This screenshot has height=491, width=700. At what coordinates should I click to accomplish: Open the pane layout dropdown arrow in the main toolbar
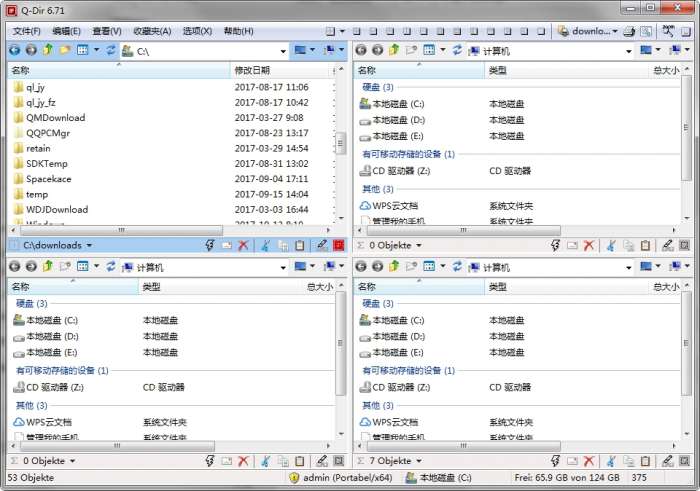click(x=342, y=31)
